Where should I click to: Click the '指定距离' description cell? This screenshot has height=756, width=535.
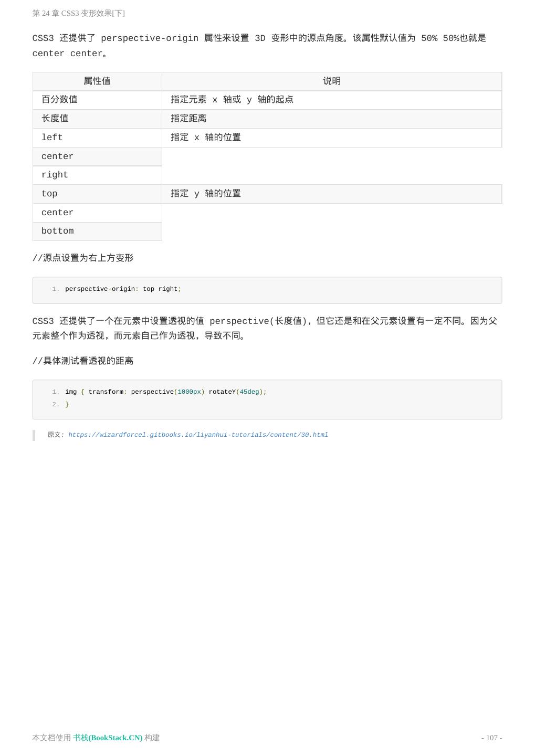pos(332,119)
